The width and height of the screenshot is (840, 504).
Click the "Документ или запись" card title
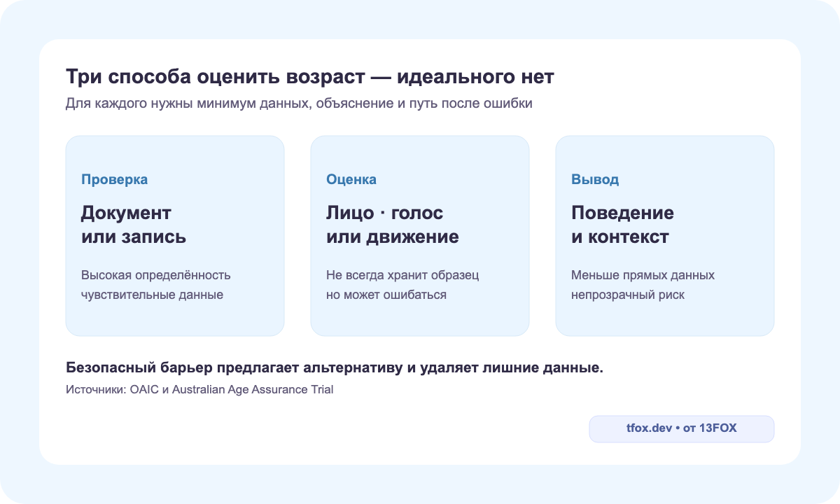point(134,225)
